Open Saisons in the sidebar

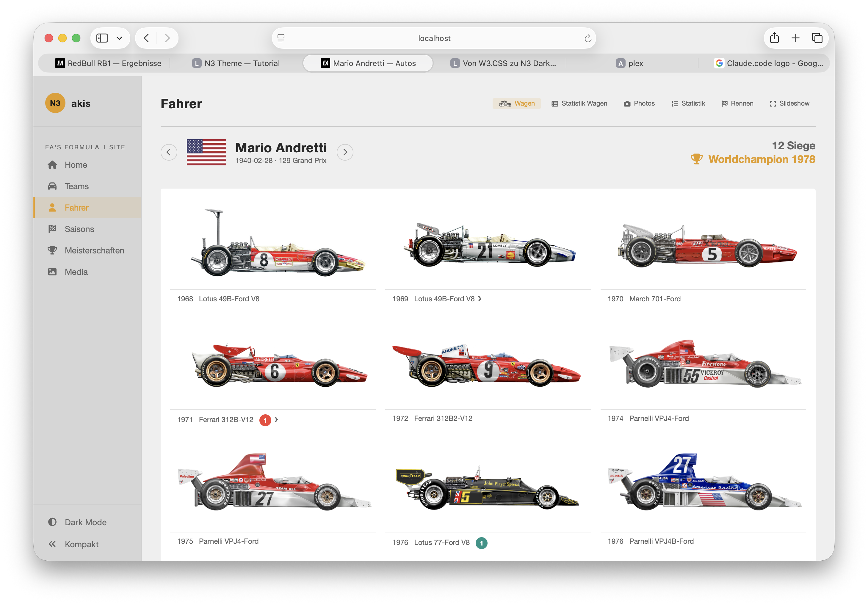[x=87, y=229]
